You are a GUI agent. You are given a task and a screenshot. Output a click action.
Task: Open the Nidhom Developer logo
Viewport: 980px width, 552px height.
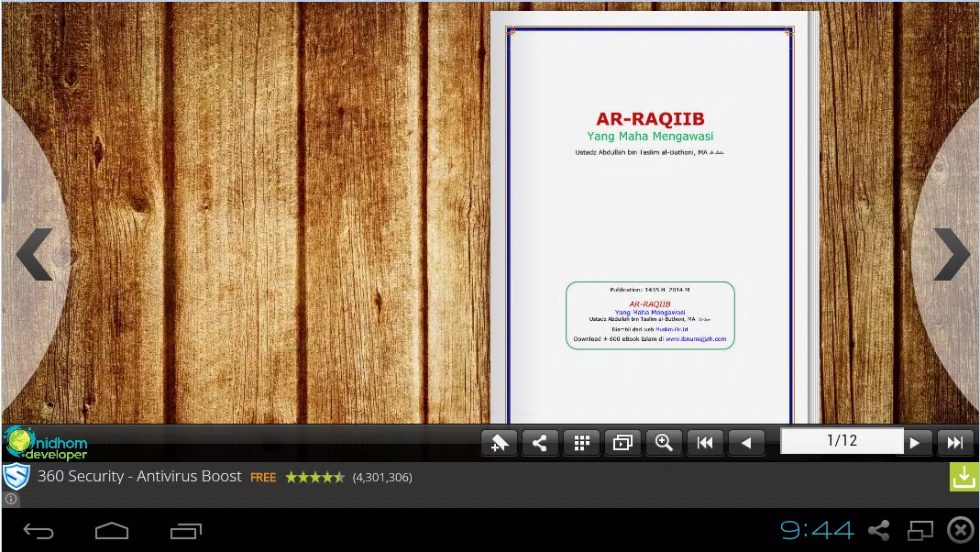coord(46,443)
